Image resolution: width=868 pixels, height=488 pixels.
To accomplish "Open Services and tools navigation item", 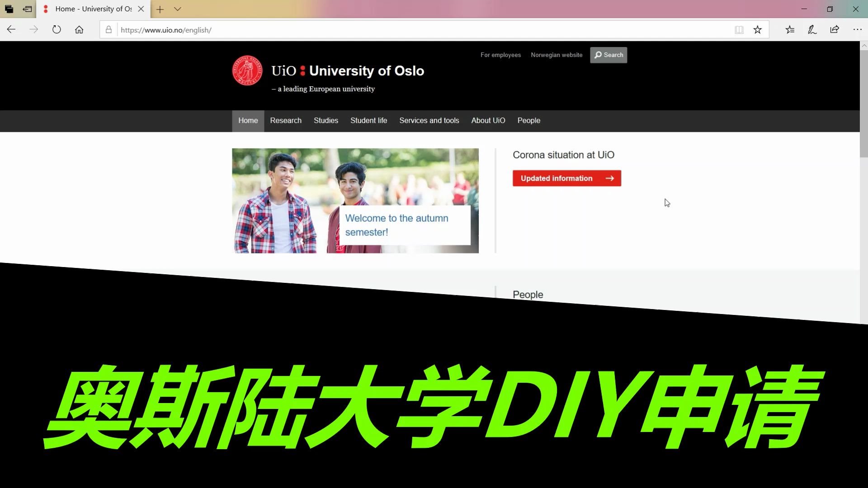I will [x=429, y=121].
